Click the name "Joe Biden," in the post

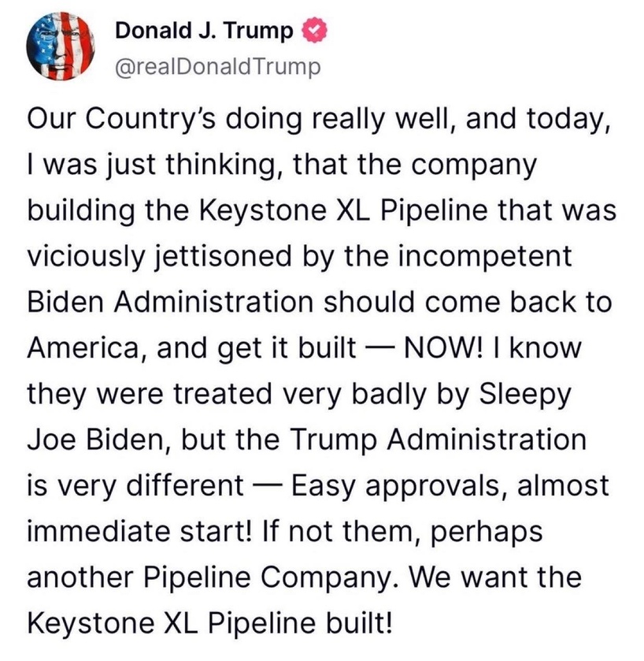(x=100, y=440)
